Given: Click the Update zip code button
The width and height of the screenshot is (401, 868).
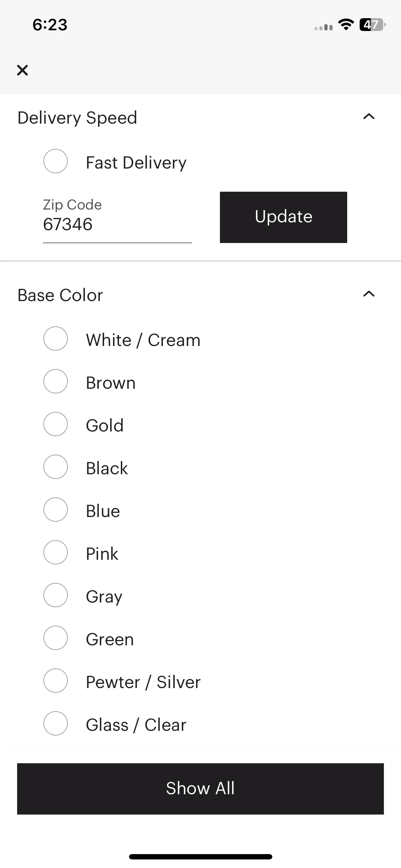Looking at the screenshot, I should coord(283,217).
